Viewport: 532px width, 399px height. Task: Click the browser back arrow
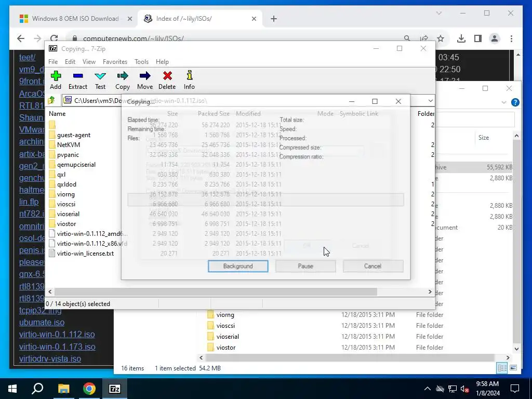click(x=21, y=38)
